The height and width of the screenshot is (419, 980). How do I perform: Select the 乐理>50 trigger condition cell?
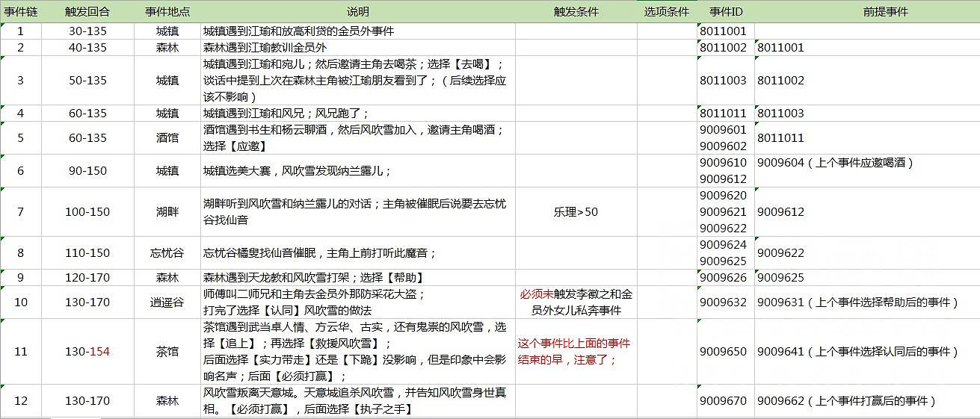[576, 212]
